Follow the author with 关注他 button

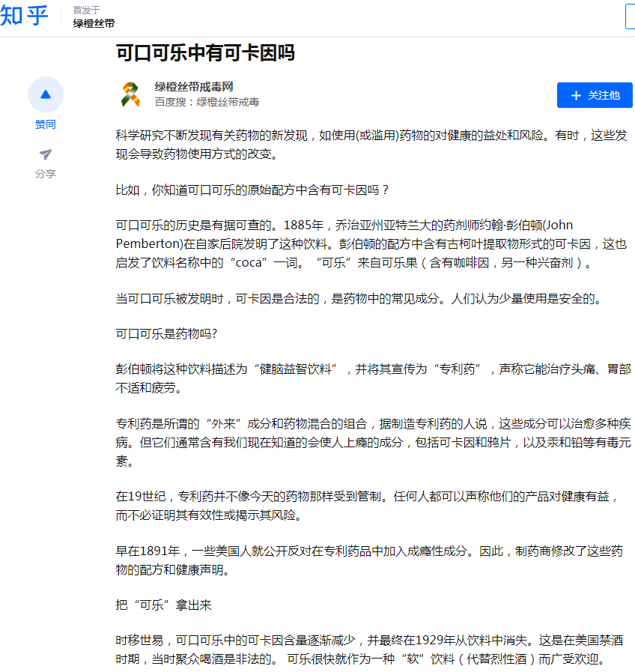tap(595, 95)
